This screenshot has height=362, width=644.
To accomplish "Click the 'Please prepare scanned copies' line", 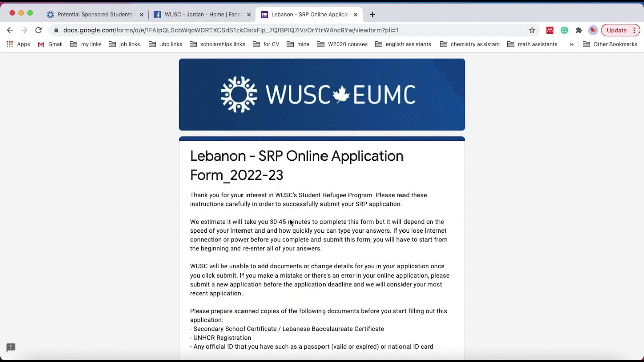I will coord(318,316).
